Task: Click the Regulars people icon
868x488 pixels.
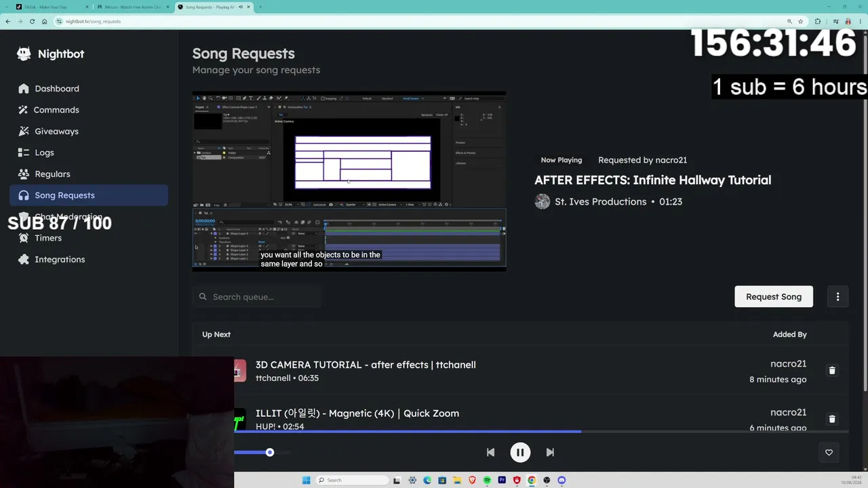Action: pyautogui.click(x=24, y=174)
